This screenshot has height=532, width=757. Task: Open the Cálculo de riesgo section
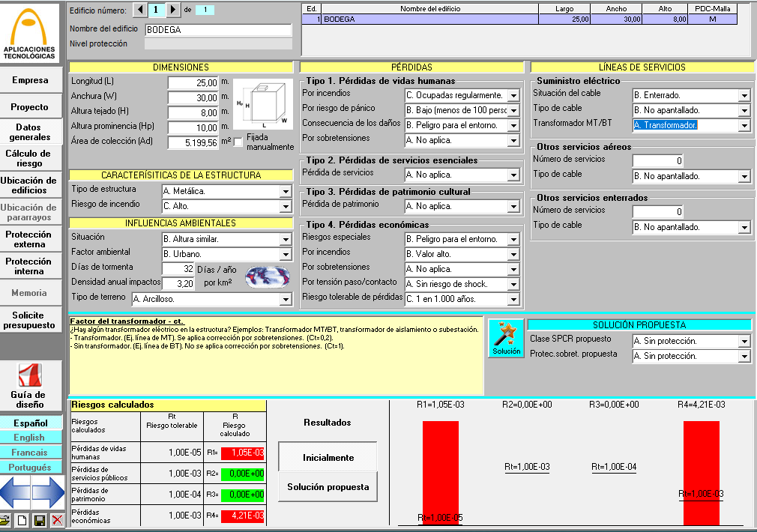point(29,158)
